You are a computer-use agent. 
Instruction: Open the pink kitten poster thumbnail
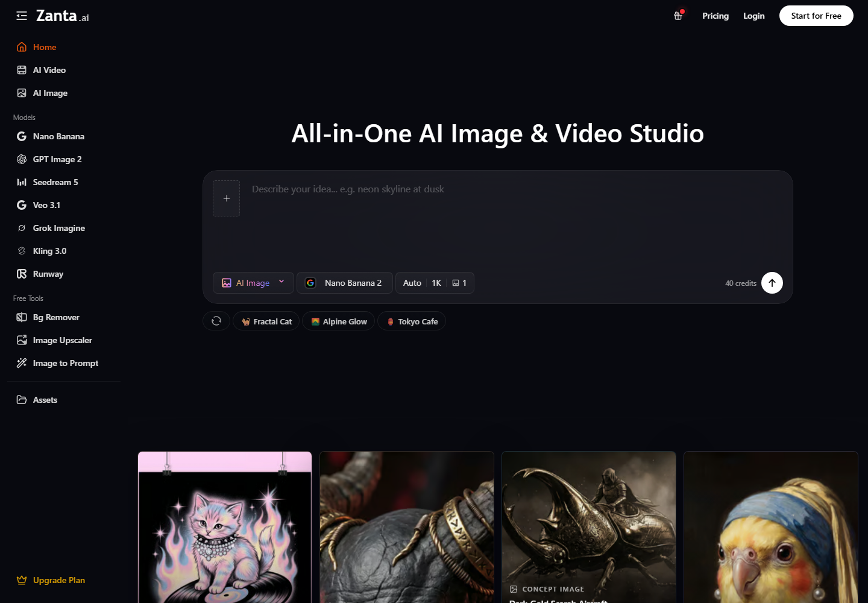coord(225,527)
